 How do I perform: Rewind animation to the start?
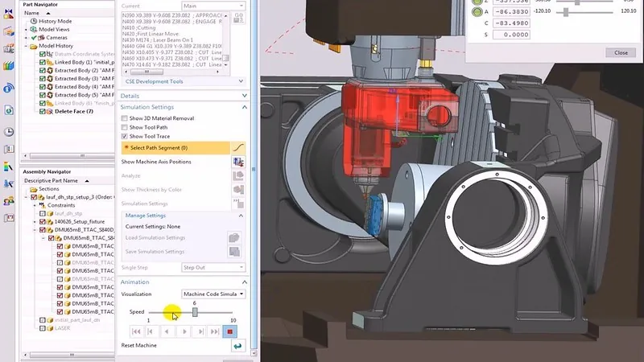pyautogui.click(x=137, y=331)
